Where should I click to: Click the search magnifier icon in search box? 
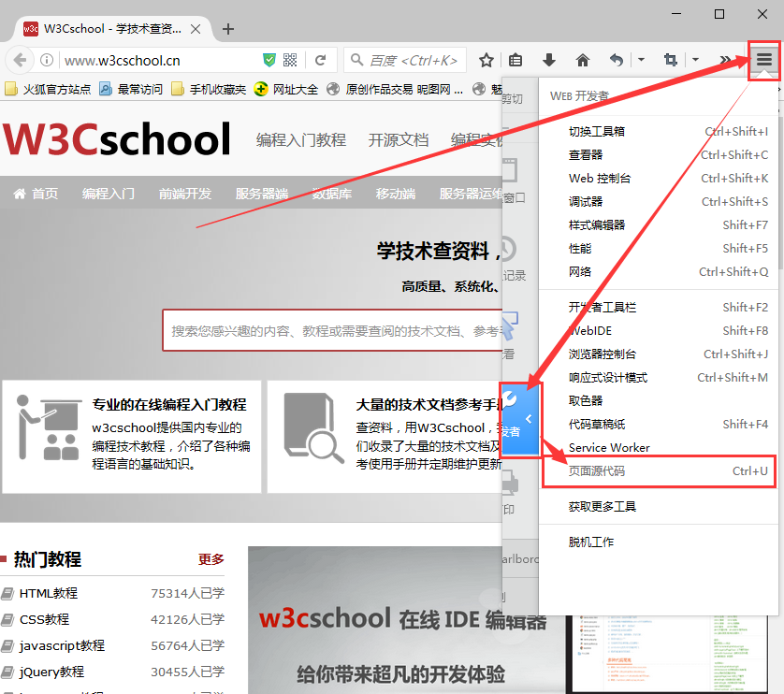pos(356,60)
